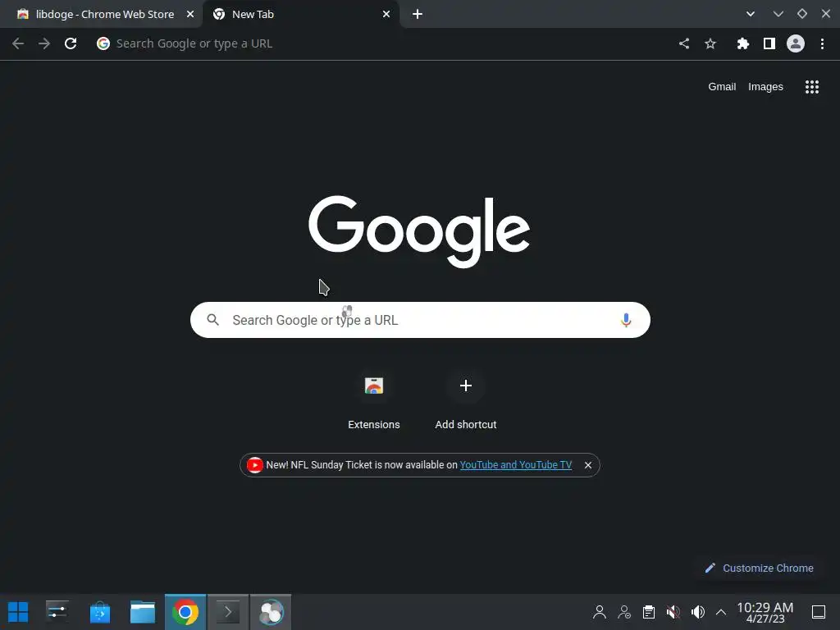Close the New Tab tab

386,15
